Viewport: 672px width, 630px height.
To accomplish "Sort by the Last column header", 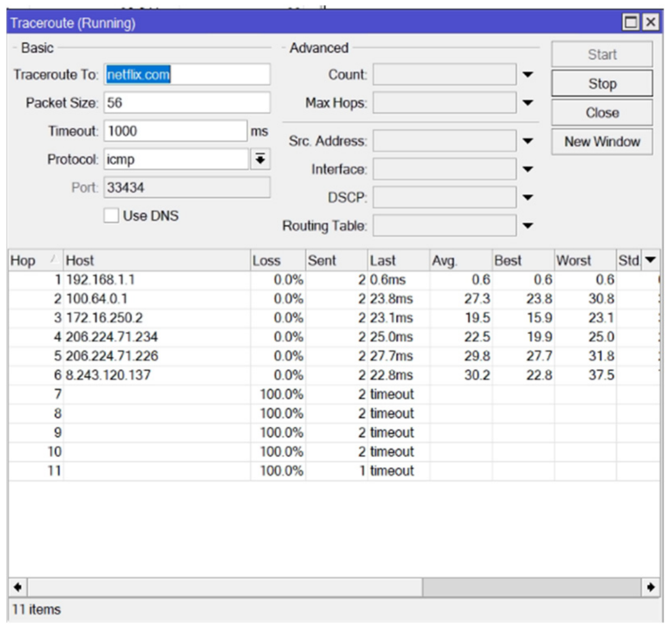I will pyautogui.click(x=399, y=260).
